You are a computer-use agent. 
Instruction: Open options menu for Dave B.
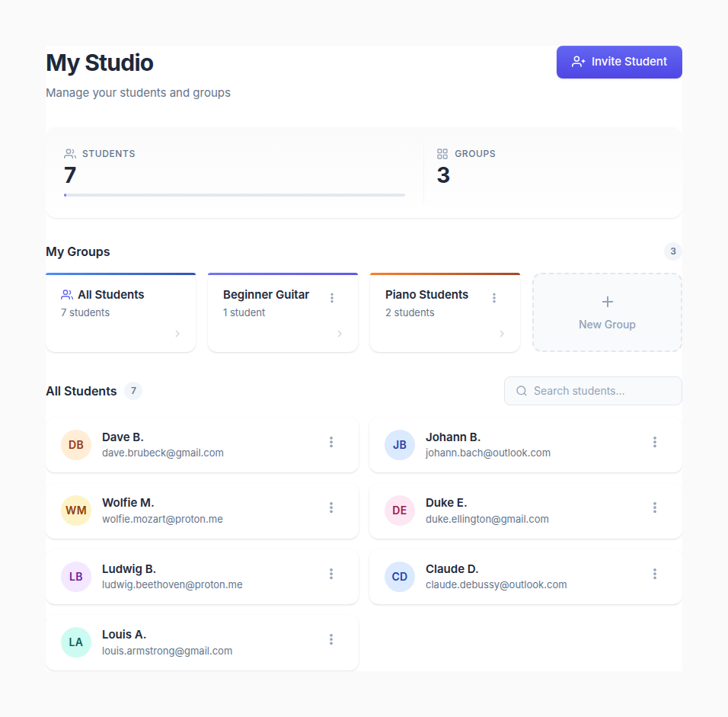pyautogui.click(x=331, y=442)
